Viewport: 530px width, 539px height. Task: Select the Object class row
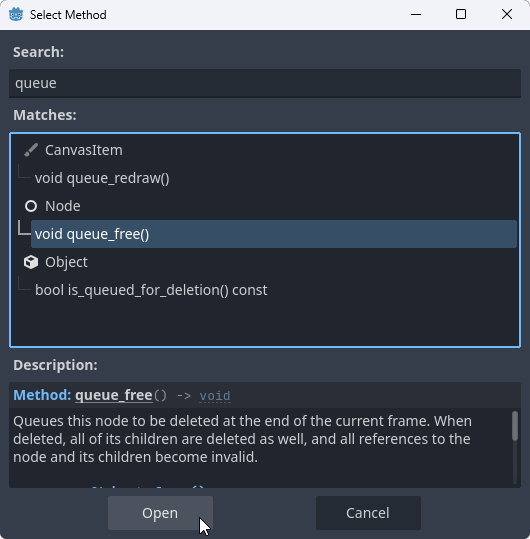[x=265, y=262]
